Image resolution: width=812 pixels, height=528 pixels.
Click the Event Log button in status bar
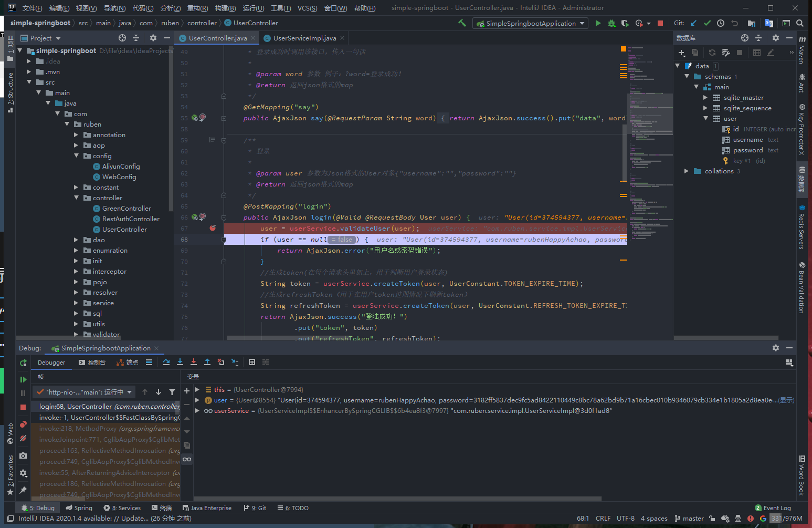pyautogui.click(x=772, y=508)
